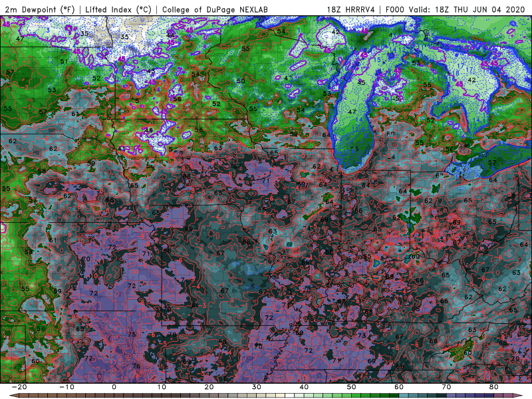This screenshot has height=399, width=532.
Task: Click the 80 label on the color scale
Action: tap(494, 387)
